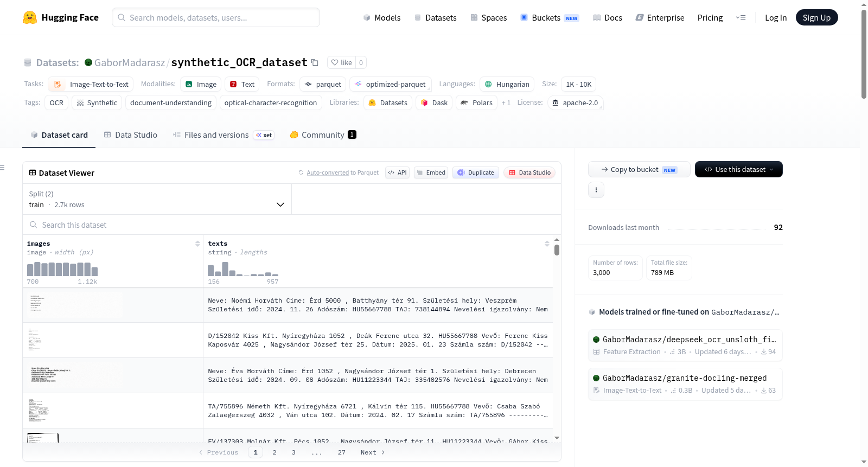Screen dimensions: 868x467
Task: Click the API button in Dataset Viewer
Action: coord(397,172)
